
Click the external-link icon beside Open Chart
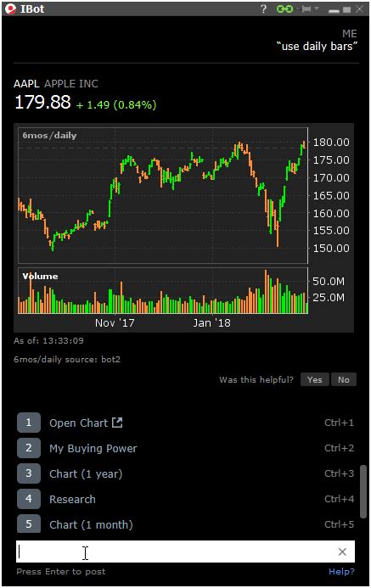tap(117, 423)
